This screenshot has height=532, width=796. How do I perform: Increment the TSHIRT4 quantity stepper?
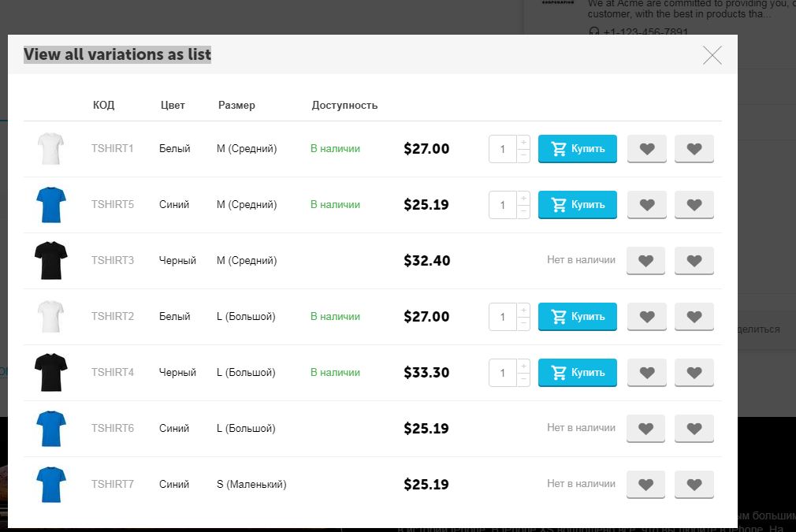coord(523,366)
